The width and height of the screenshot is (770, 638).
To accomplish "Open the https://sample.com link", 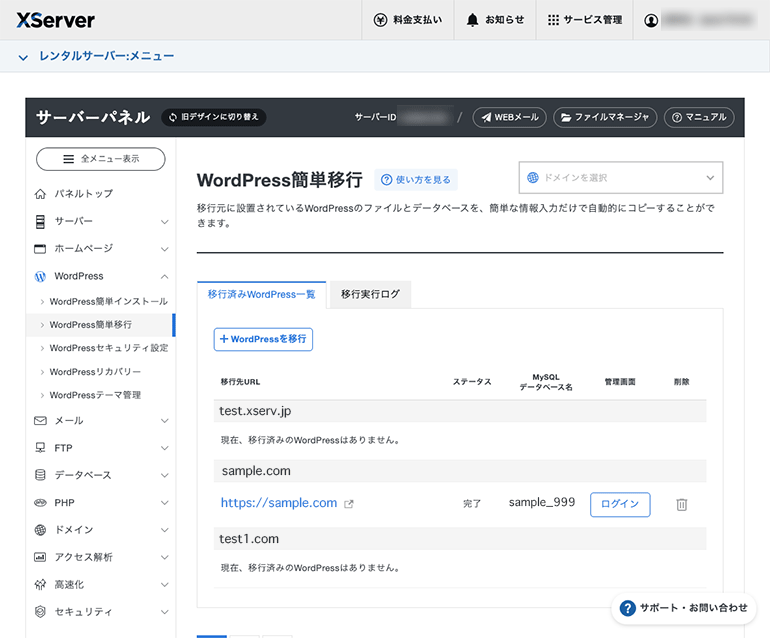I will coord(279,503).
